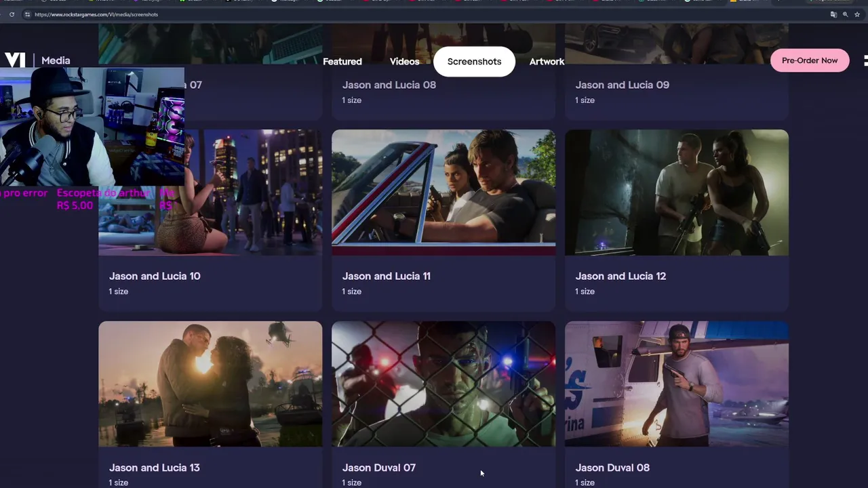Reload the page with the refresh icon
Image resolution: width=868 pixels, height=488 pixels.
point(12,14)
